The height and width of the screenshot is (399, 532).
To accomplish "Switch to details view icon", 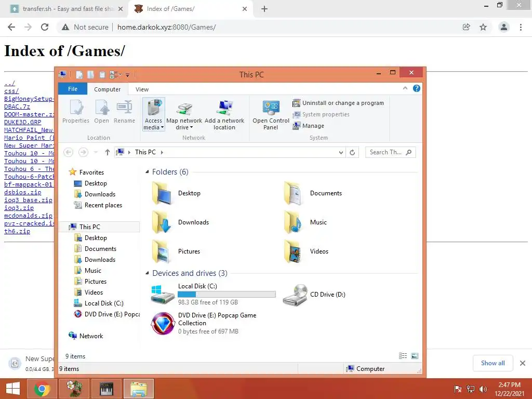I will [x=403, y=355].
